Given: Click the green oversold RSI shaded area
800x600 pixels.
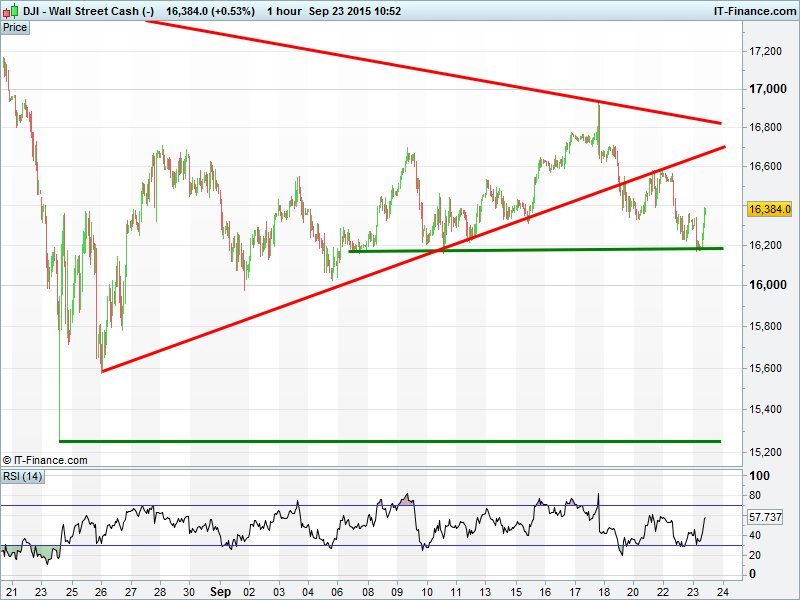Looking at the screenshot, I should click(45, 551).
